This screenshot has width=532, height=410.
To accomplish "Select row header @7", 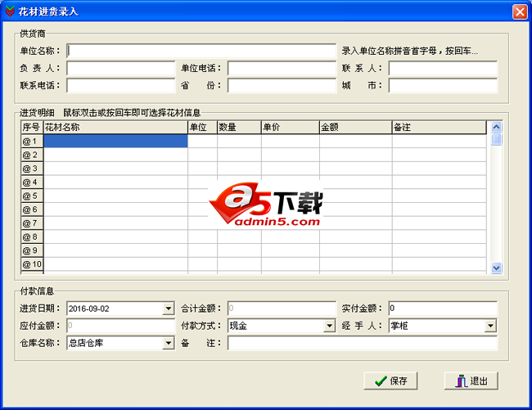I will [32, 223].
